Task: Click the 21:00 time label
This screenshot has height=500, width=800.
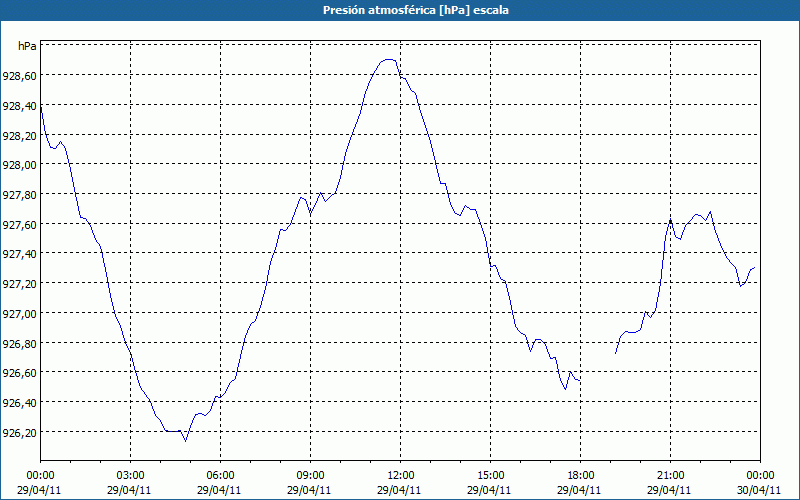Action: click(670, 476)
